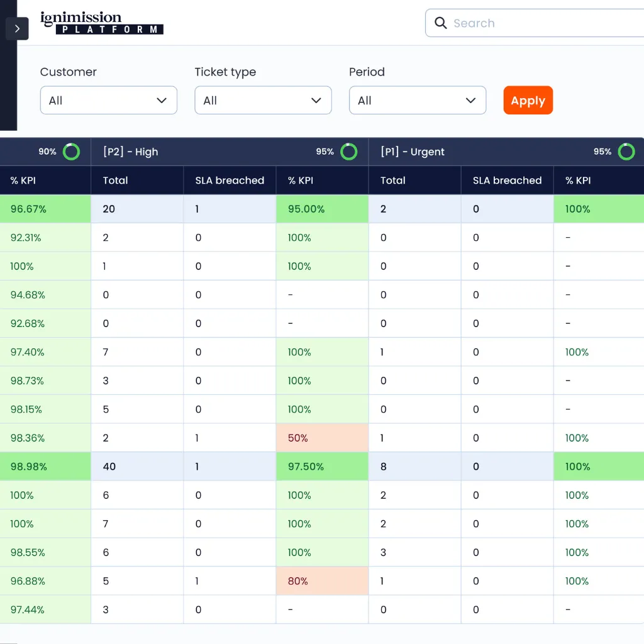Click the [P1] - Urgent 95% progress ring
This screenshot has width=644, height=644.
[x=626, y=152]
